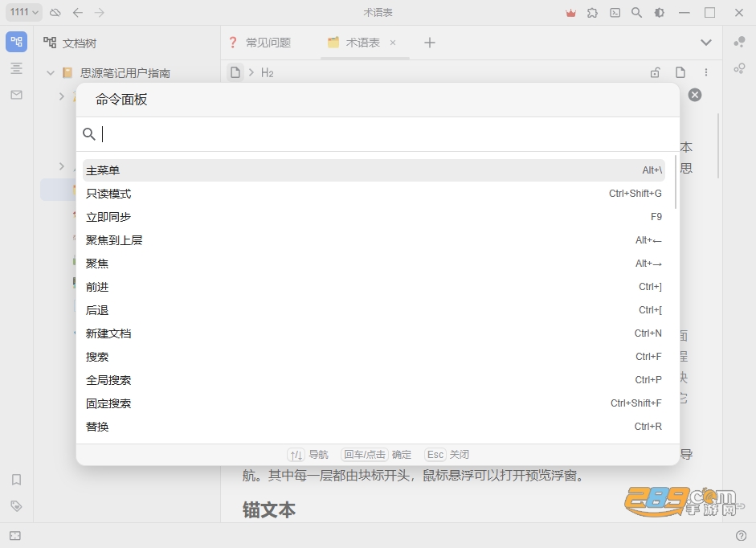Go forward with the right arrow

point(100,13)
